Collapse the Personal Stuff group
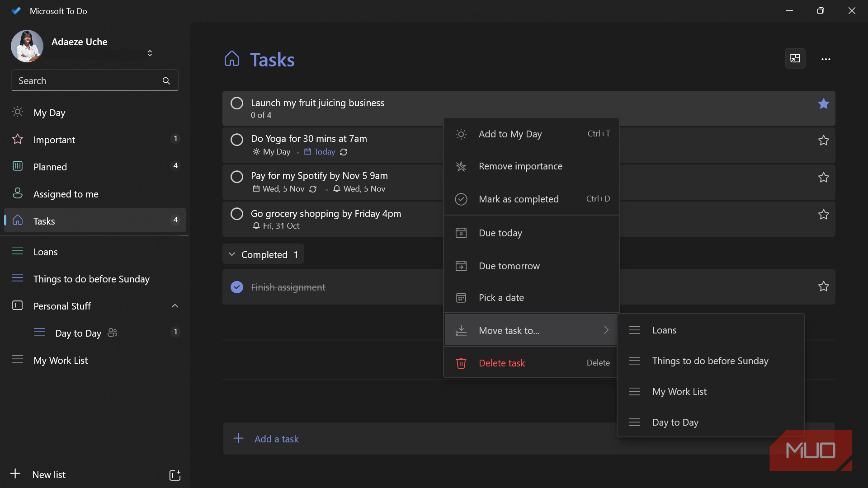 (175, 306)
